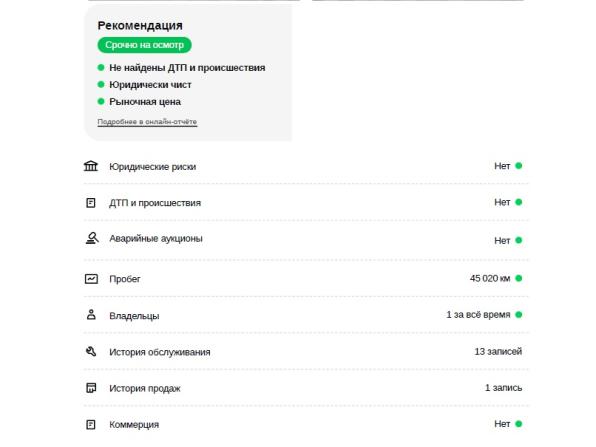Viewport: 596px width, 447px height.
Task: Click the Нет value for Аварийные аукционы
Action: tap(502, 241)
